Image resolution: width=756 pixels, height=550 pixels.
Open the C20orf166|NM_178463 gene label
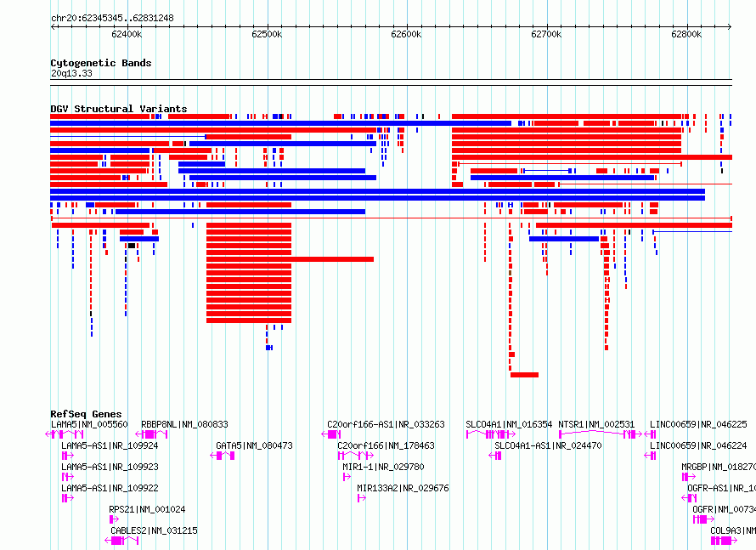click(386, 445)
